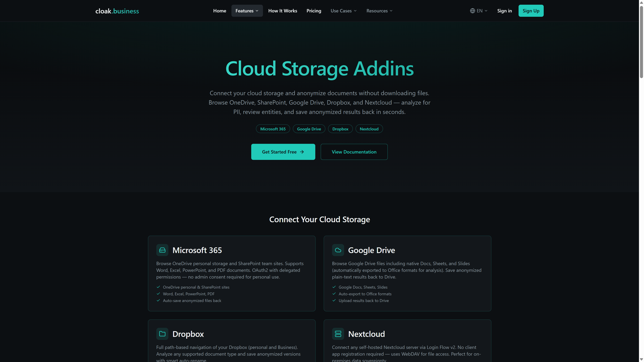
Task: Click the Microsoft 365 drive icon
Action: coord(162,250)
